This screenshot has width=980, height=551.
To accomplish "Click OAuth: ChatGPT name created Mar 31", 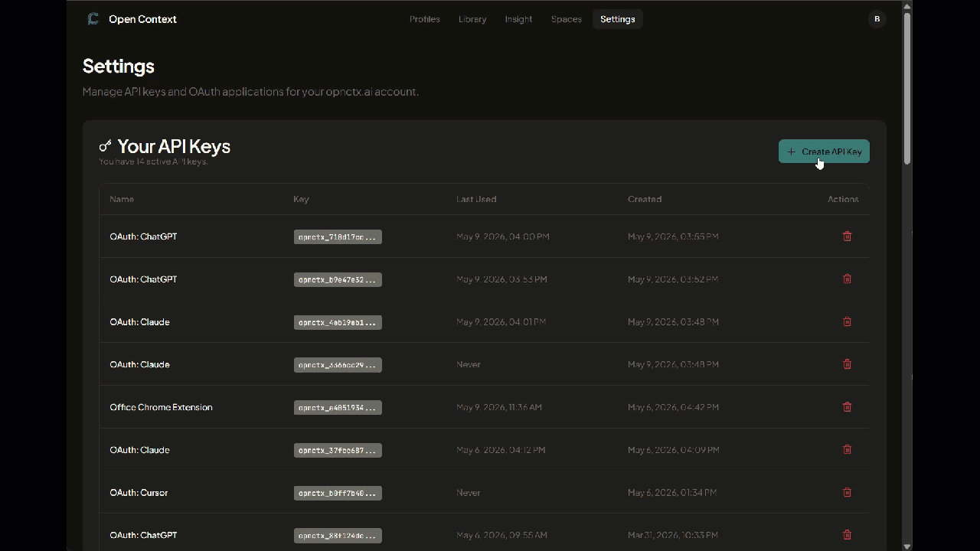I will [x=143, y=535].
